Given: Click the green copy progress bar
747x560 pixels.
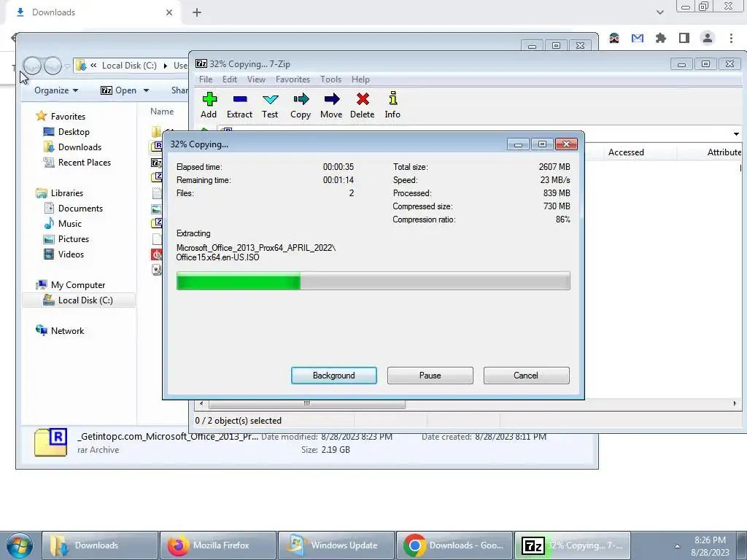Looking at the screenshot, I should coord(373,281).
